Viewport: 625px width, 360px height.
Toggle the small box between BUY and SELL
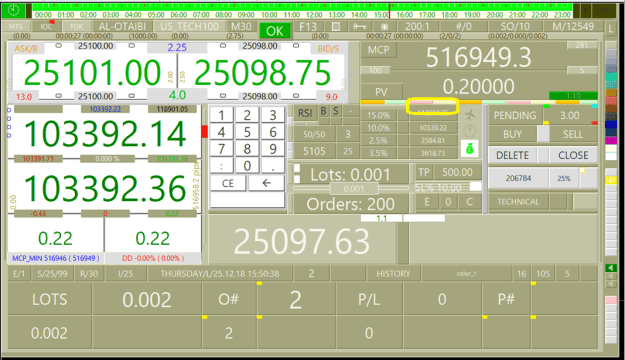(543, 134)
